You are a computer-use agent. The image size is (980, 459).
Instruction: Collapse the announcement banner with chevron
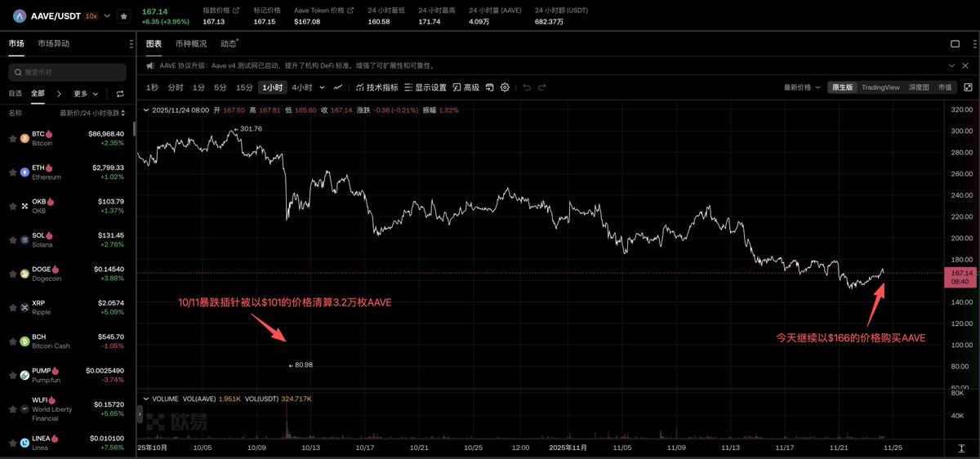pos(951,65)
